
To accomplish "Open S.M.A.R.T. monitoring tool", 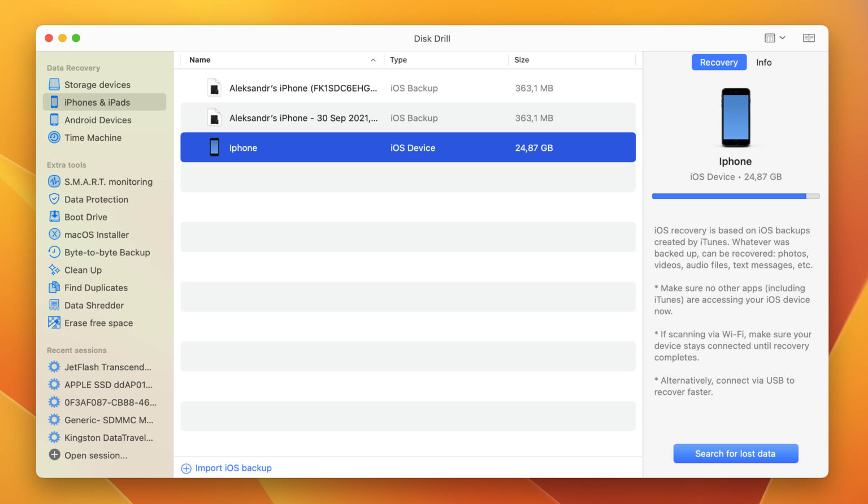I will [108, 182].
